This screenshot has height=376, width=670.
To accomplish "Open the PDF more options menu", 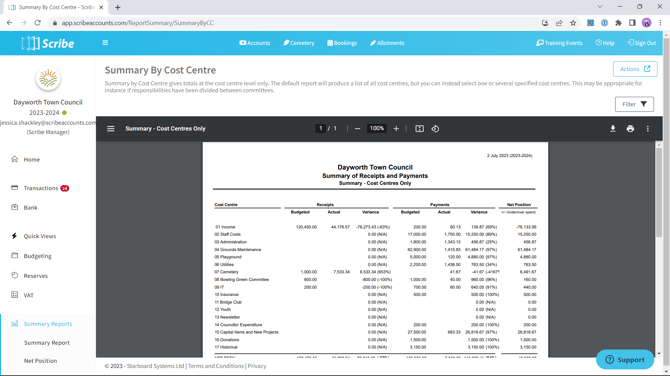I will click(x=647, y=129).
